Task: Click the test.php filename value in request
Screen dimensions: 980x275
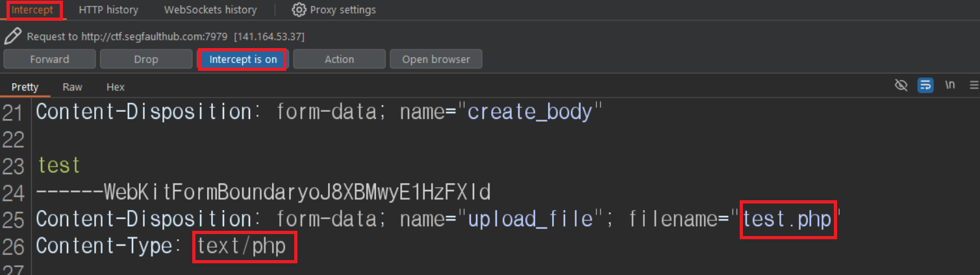Action: click(x=787, y=220)
